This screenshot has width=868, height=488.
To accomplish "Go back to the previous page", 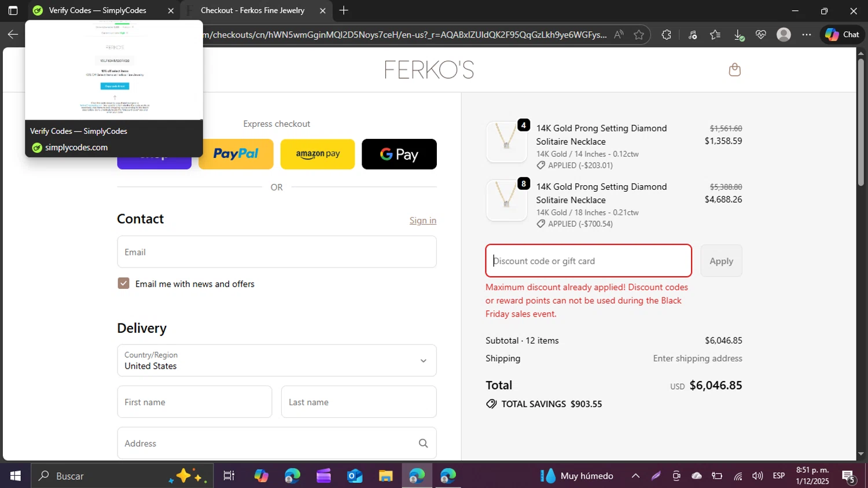I will (x=13, y=35).
